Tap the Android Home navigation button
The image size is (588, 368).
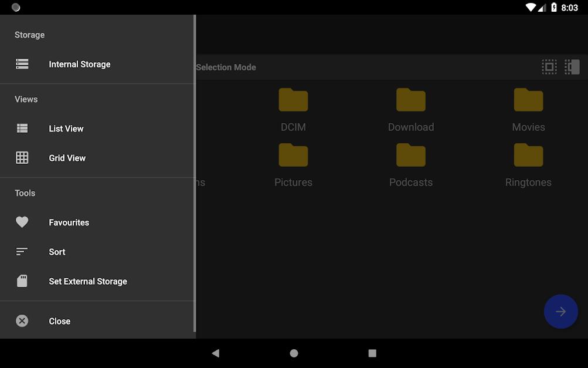point(294,353)
